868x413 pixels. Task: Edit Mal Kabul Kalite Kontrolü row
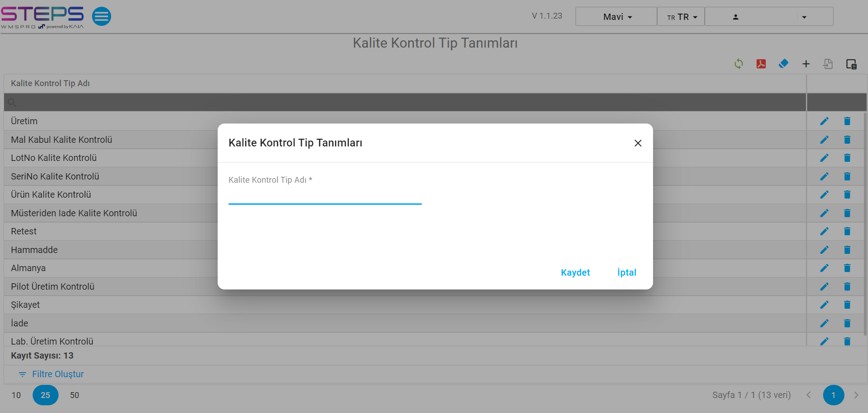click(824, 140)
